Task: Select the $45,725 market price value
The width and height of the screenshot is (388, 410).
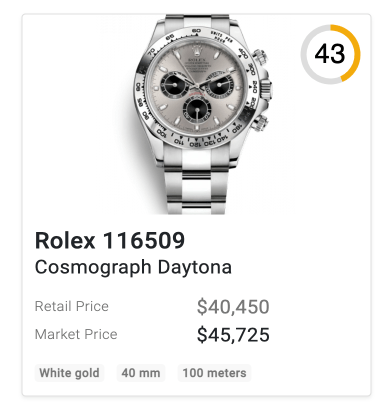Action: (x=233, y=335)
